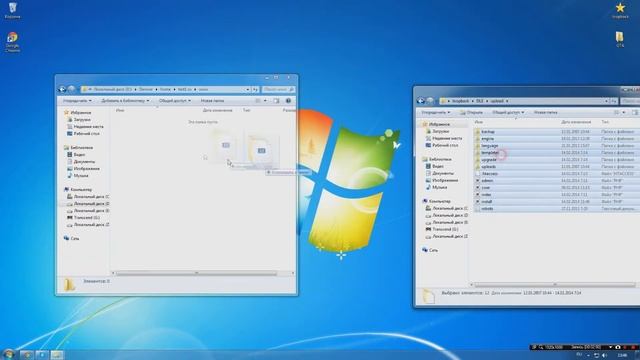Viewport: 640px width, 360px height.
Task: Select the install PHP file
Action: tap(487, 202)
